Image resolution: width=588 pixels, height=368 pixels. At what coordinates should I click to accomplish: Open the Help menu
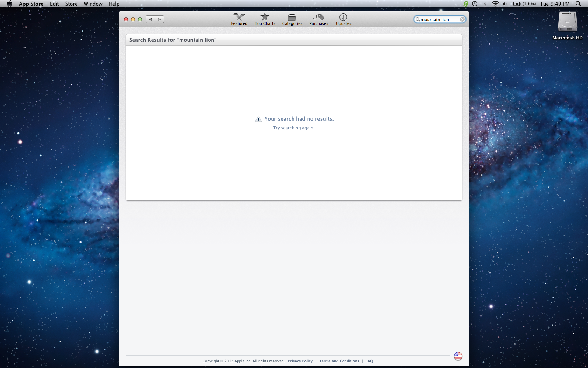click(x=114, y=4)
